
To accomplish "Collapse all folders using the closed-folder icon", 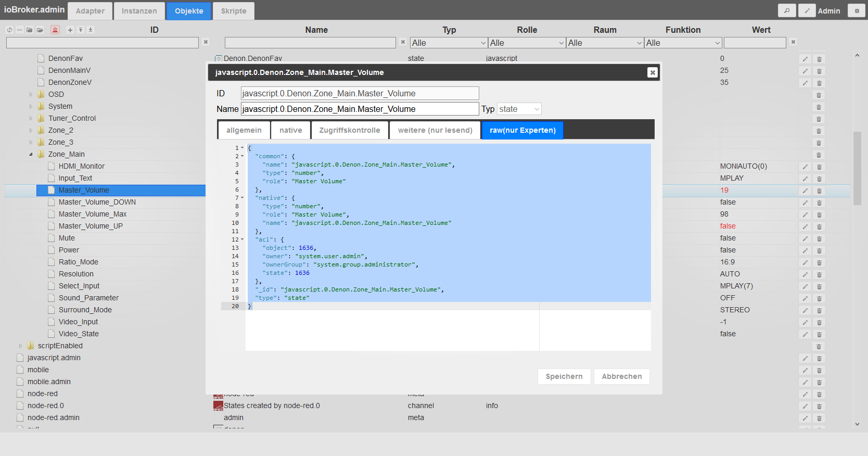I will [30, 30].
